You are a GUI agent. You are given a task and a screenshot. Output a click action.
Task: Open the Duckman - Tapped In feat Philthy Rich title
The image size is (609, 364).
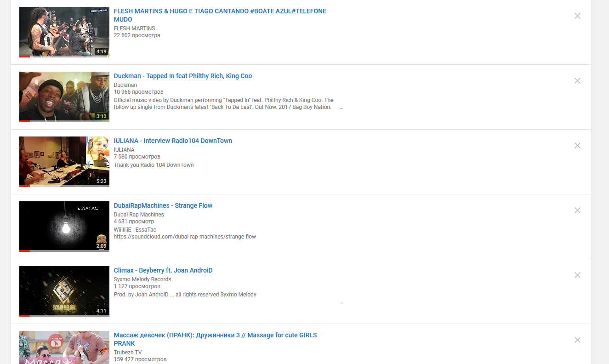pyautogui.click(x=183, y=76)
